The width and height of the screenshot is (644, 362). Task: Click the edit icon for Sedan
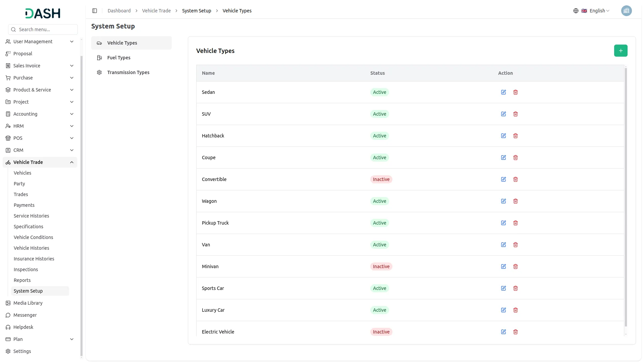coord(503,92)
